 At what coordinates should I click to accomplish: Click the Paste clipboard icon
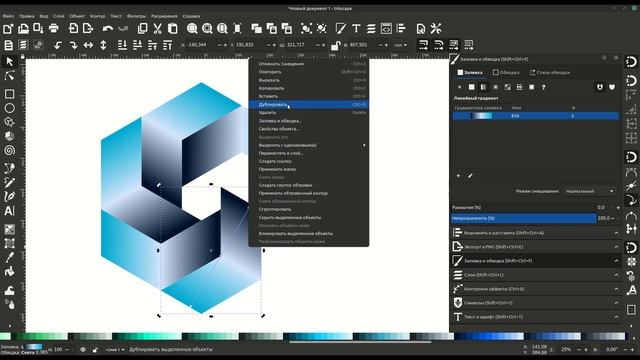click(173, 28)
